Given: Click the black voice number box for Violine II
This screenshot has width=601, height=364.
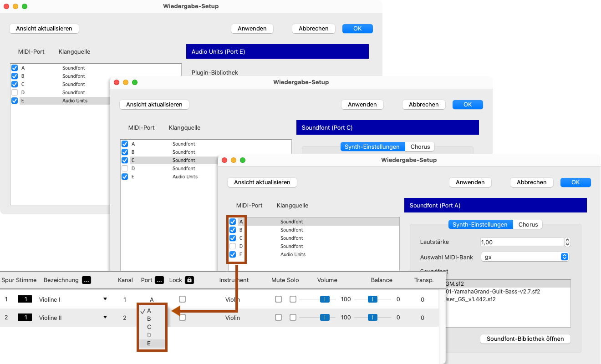Looking at the screenshot, I should tap(25, 318).
